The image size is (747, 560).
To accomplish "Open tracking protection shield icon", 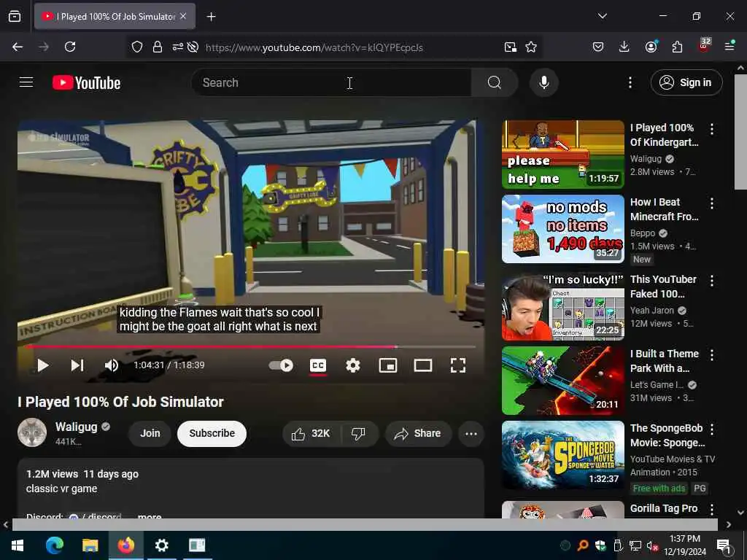I will (x=137, y=47).
